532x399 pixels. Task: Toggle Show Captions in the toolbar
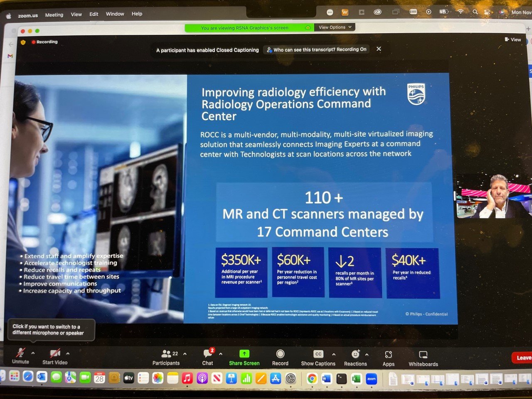tap(318, 354)
